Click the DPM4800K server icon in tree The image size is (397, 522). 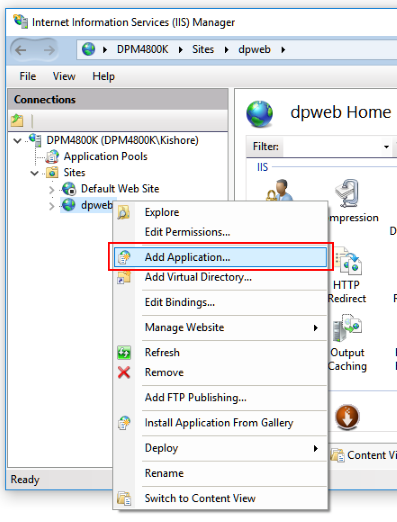click(x=35, y=140)
